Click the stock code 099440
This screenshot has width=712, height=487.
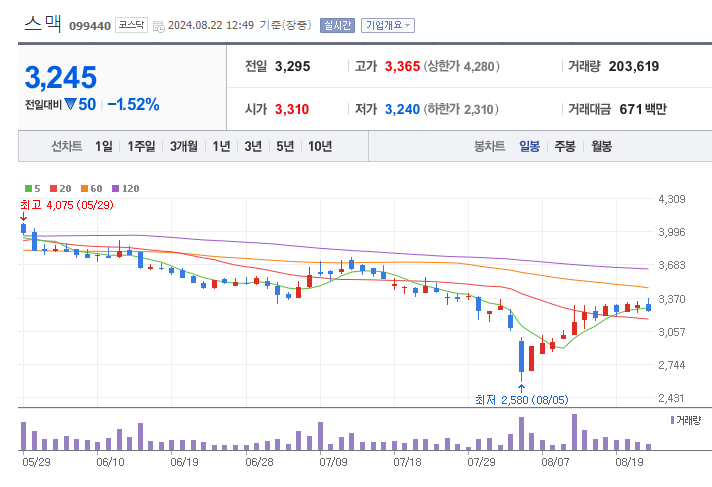point(90,26)
